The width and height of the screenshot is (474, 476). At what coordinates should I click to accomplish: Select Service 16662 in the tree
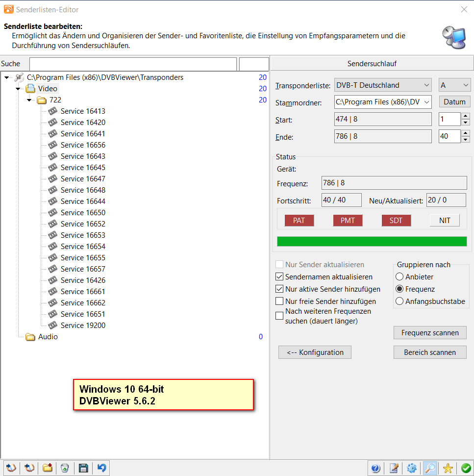point(83,302)
